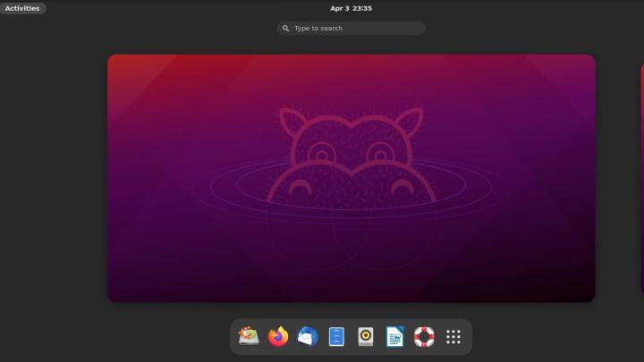Click the Activities button
This screenshot has width=644, height=362.
22,8
